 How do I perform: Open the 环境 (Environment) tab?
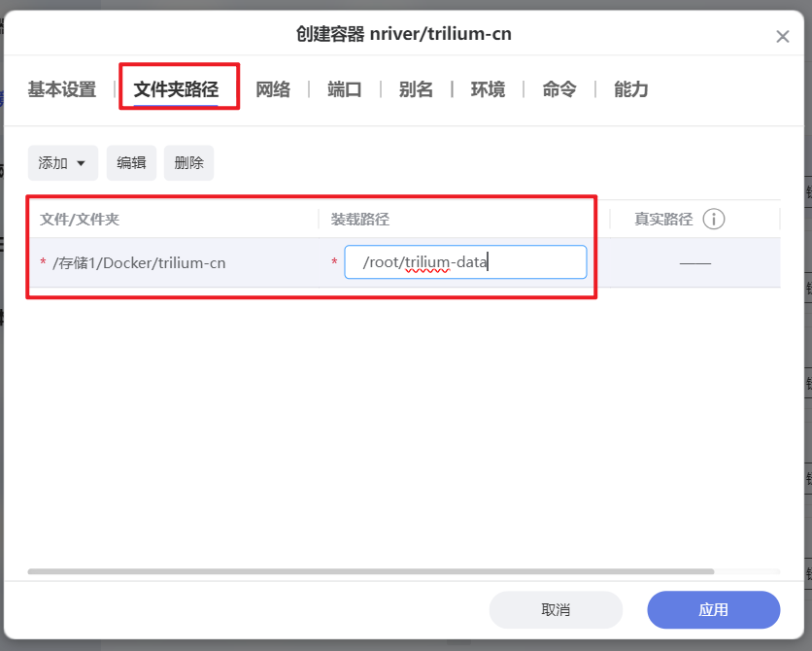click(488, 88)
